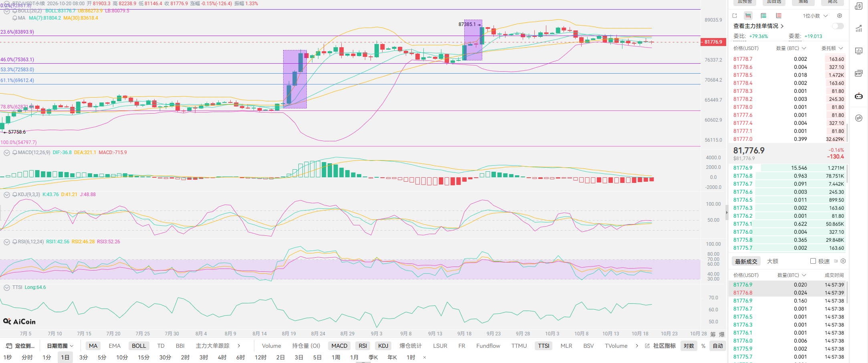This screenshot has width=868, height=363.
Task: Select the 4时 timeframe
Action: [x=222, y=357]
